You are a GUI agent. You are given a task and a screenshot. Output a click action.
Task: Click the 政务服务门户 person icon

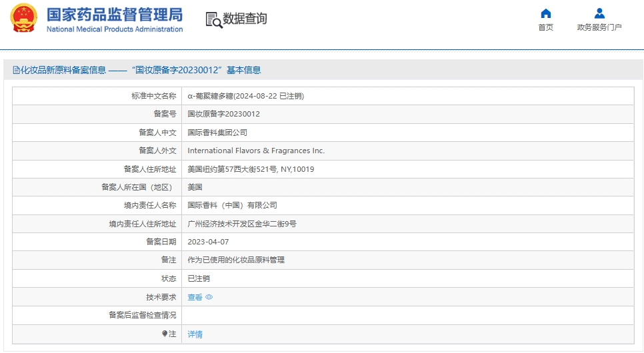[599, 13]
